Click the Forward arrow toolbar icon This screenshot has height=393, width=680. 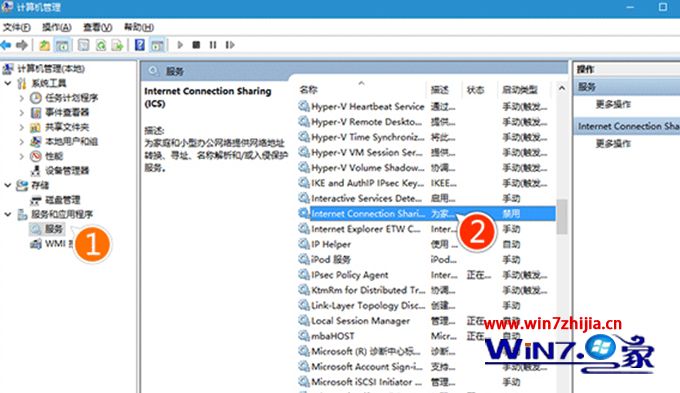tap(22, 45)
